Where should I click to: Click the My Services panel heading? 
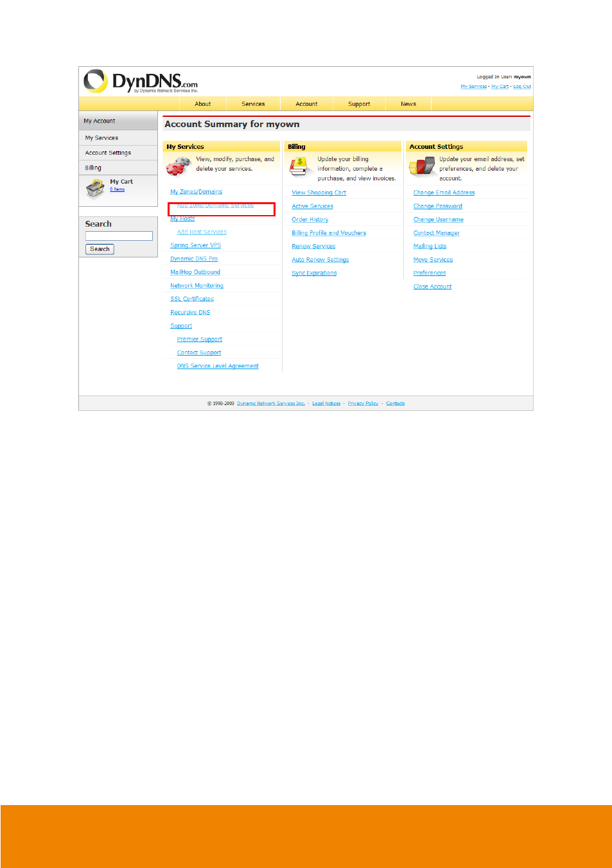coord(185,147)
